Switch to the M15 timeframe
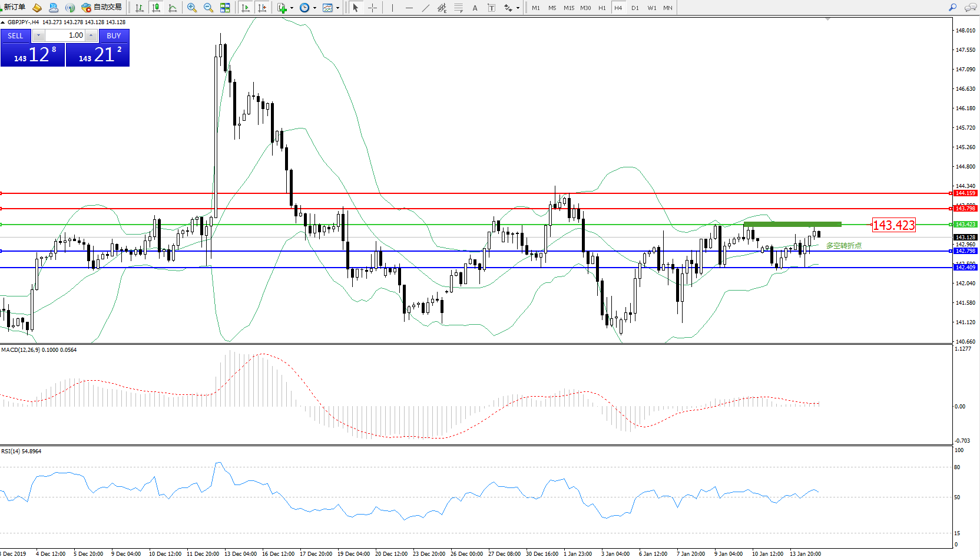The height and width of the screenshot is (557, 980). click(568, 8)
